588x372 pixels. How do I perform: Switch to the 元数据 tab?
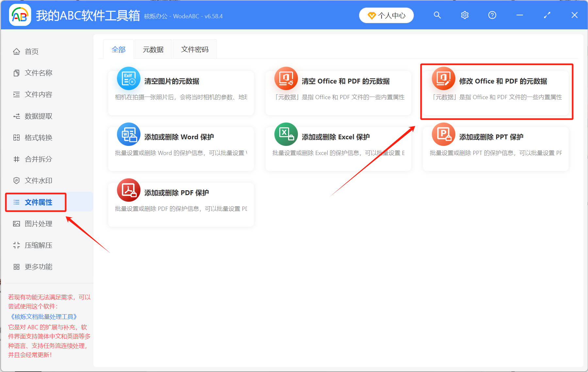(153, 49)
